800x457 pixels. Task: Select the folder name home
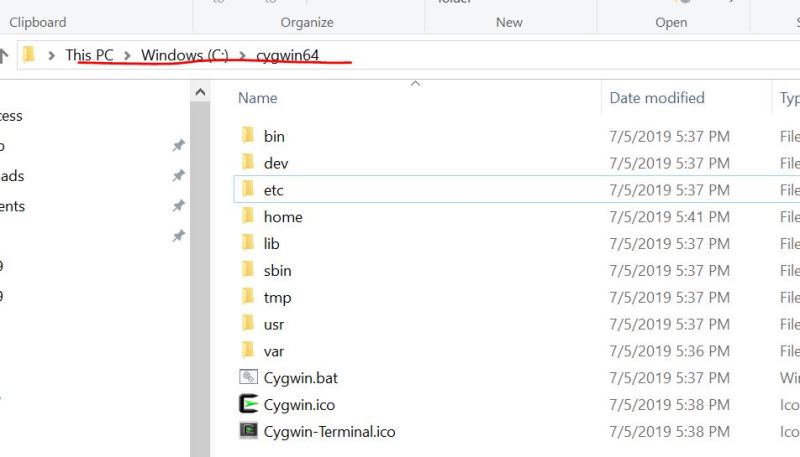(283, 217)
